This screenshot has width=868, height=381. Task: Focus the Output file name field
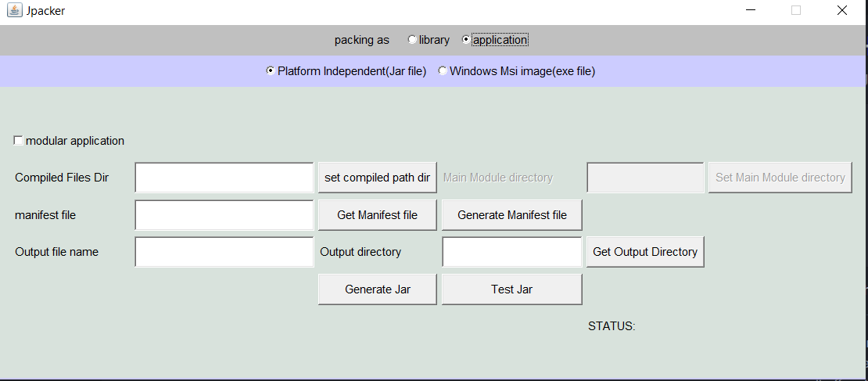point(224,252)
